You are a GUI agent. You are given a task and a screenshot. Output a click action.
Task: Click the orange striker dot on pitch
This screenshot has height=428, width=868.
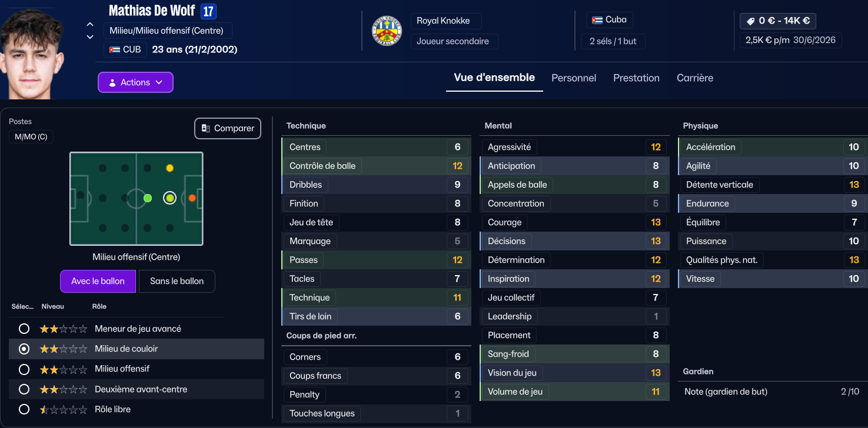click(192, 198)
